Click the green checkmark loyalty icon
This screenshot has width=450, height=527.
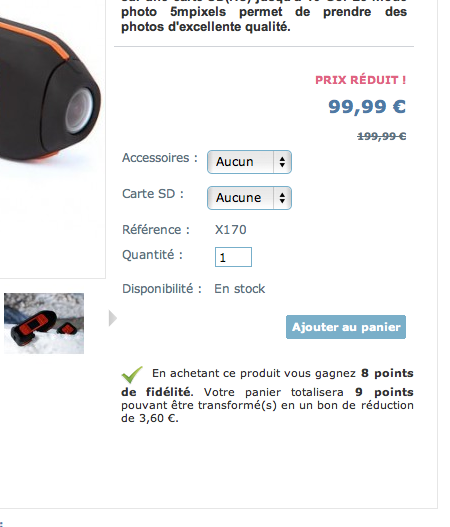coord(132,375)
